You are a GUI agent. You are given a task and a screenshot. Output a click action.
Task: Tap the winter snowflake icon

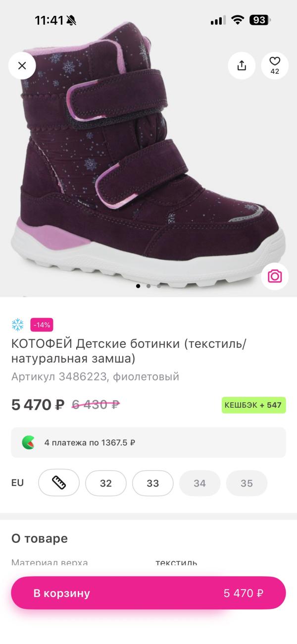point(18,325)
